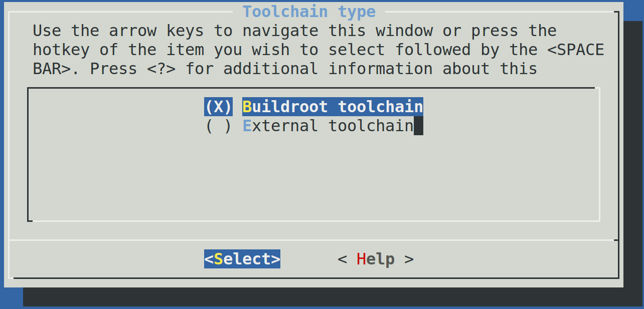Click the yellow B hotkey letter
644x309 pixels.
[247, 107]
